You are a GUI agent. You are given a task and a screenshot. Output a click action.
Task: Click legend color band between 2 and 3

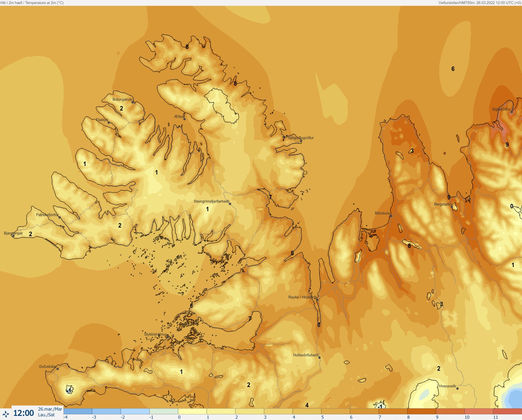tap(250, 411)
